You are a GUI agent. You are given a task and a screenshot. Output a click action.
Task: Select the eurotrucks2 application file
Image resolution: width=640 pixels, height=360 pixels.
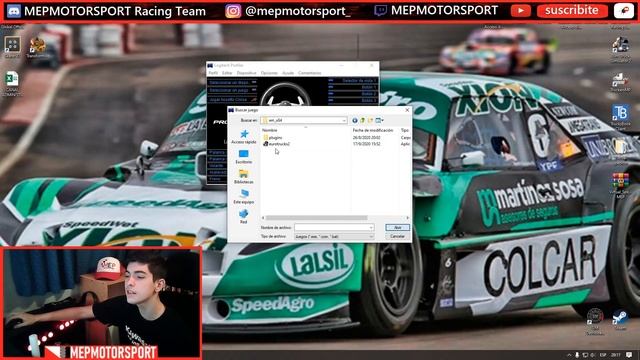tap(277, 144)
